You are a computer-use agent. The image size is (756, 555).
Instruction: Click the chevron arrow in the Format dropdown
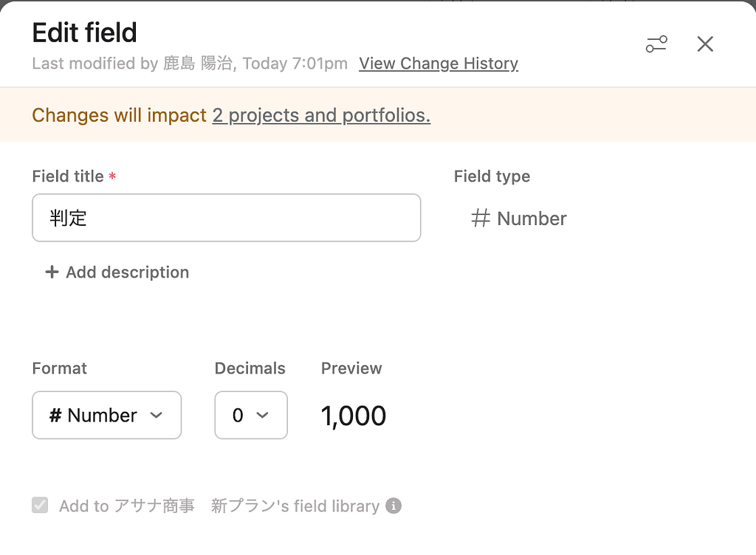(x=156, y=415)
